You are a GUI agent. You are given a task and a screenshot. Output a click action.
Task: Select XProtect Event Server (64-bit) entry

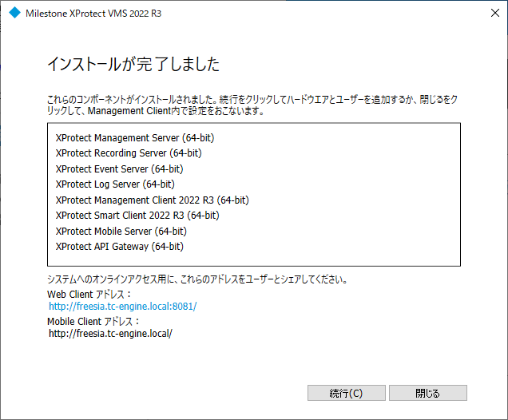(120, 168)
